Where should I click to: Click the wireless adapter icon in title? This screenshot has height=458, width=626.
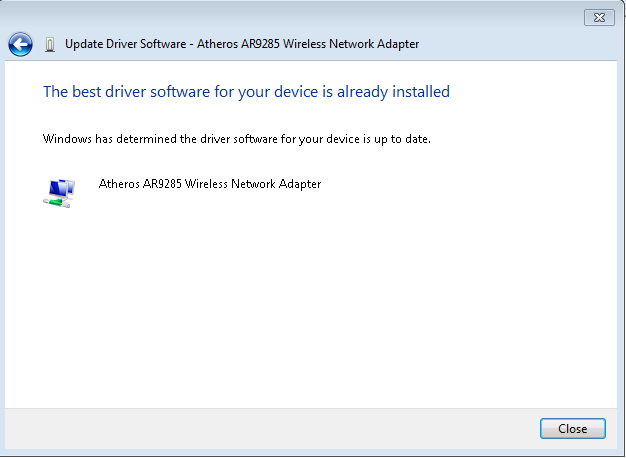[50, 44]
